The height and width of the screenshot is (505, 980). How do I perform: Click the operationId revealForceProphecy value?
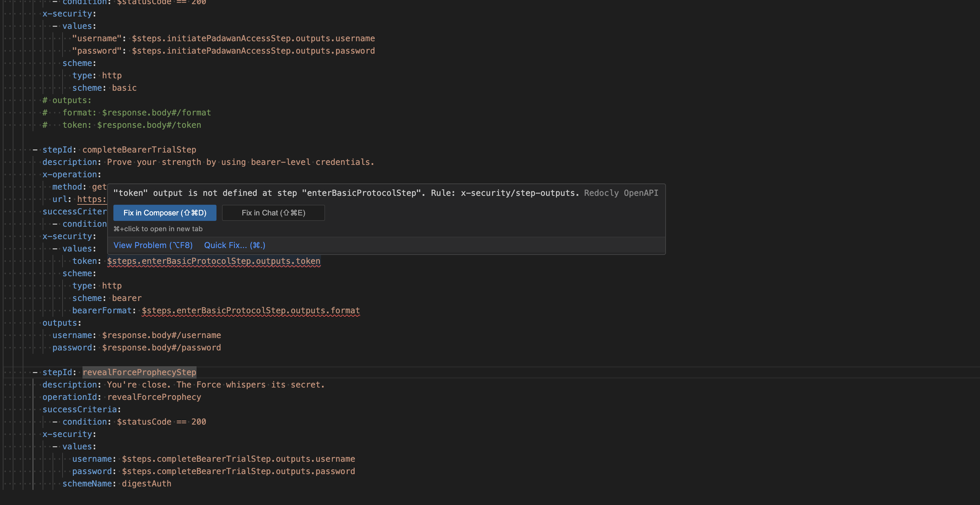coord(154,397)
